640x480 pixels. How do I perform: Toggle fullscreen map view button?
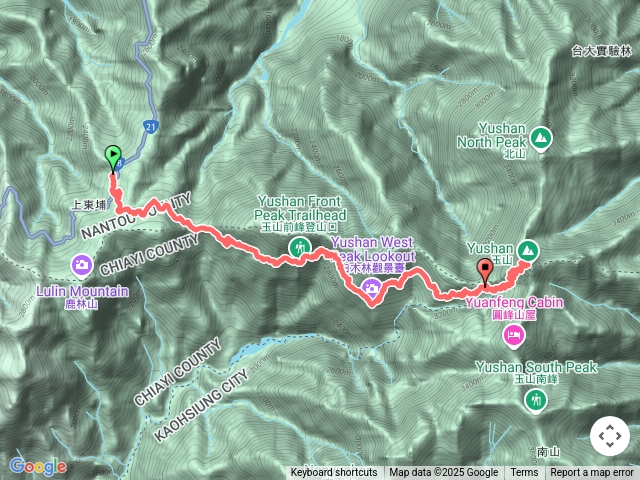point(610,436)
